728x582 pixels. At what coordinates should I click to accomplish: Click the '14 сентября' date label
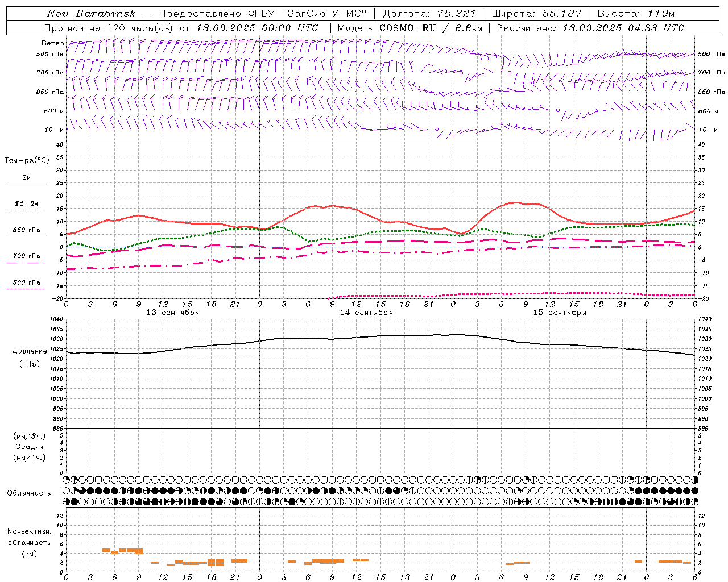click(x=366, y=313)
